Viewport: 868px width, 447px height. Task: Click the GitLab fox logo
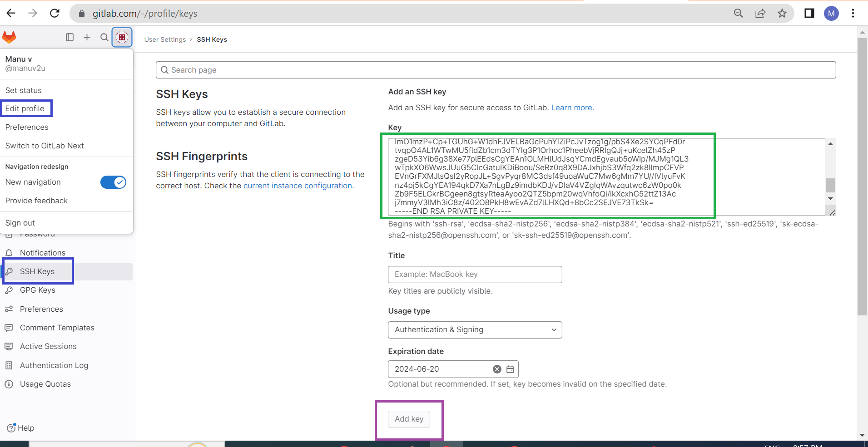point(9,37)
